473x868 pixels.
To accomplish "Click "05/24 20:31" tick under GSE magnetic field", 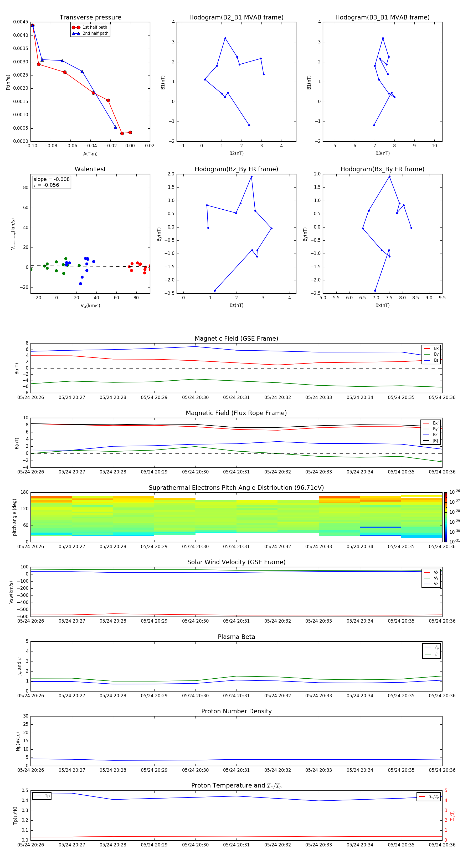I will tap(236, 398).
